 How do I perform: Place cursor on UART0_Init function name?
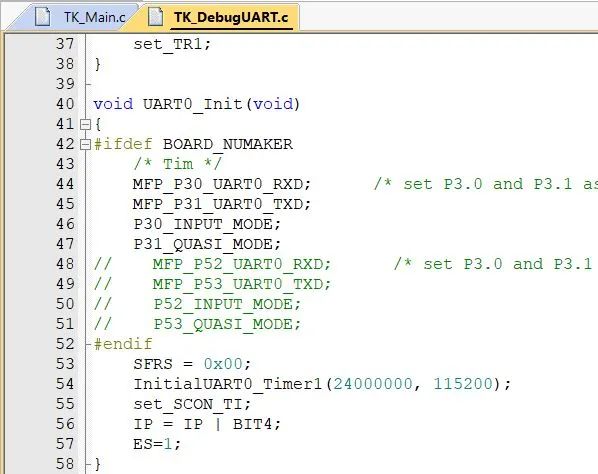(193, 104)
